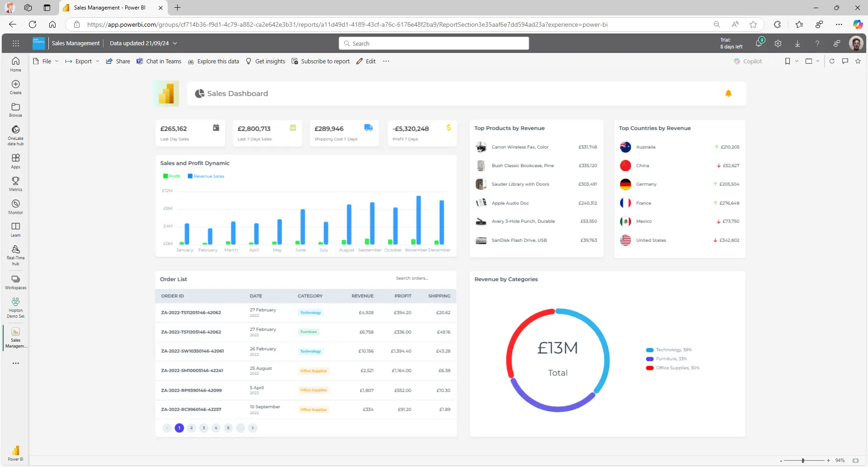Click the Power BI Search box

[434, 43]
